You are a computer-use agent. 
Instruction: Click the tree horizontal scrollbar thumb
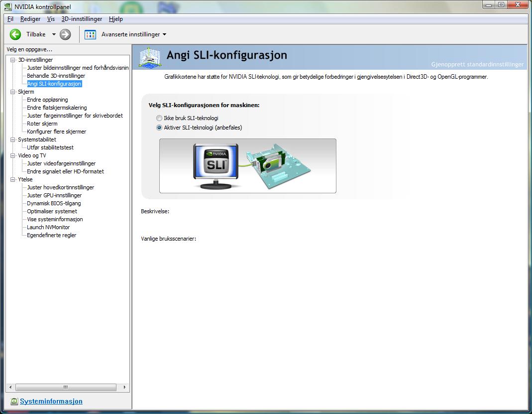click(x=66, y=387)
